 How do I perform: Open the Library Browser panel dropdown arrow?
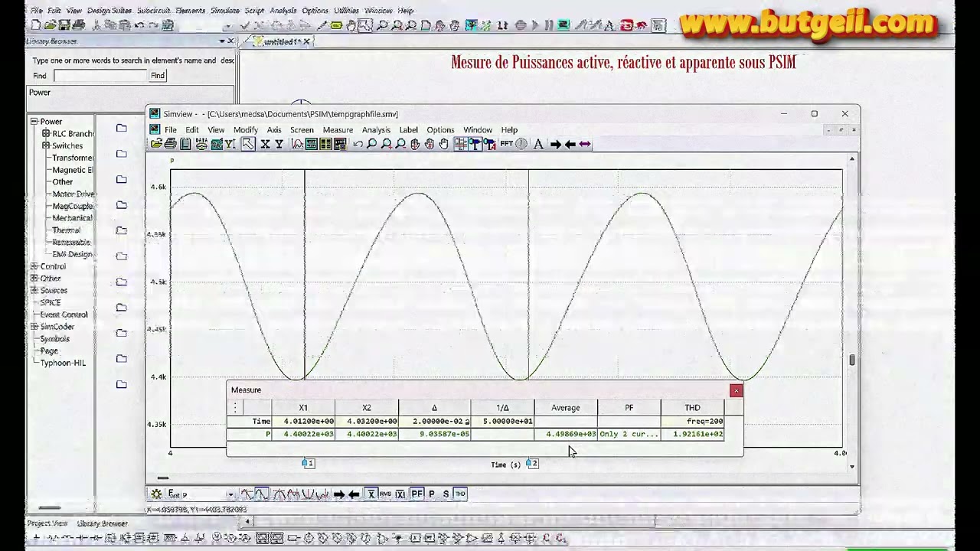pos(221,41)
